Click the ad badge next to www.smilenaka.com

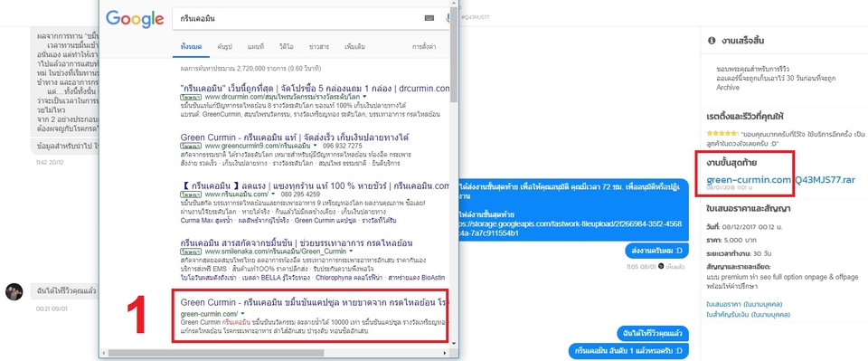(191, 252)
